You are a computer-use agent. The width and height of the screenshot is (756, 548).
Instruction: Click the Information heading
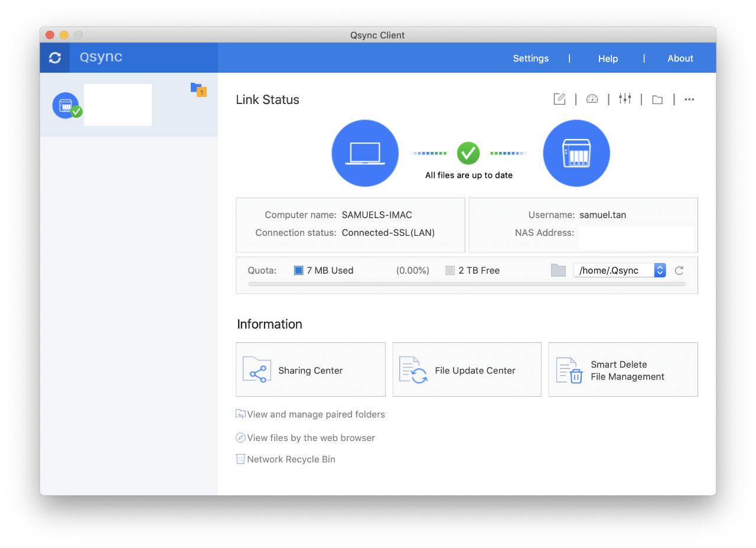(x=269, y=324)
